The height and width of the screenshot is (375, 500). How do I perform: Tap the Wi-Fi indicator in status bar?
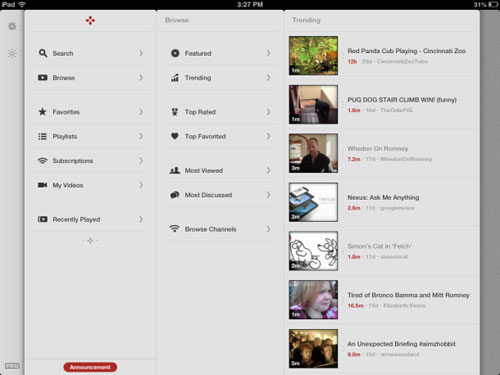point(22,4)
